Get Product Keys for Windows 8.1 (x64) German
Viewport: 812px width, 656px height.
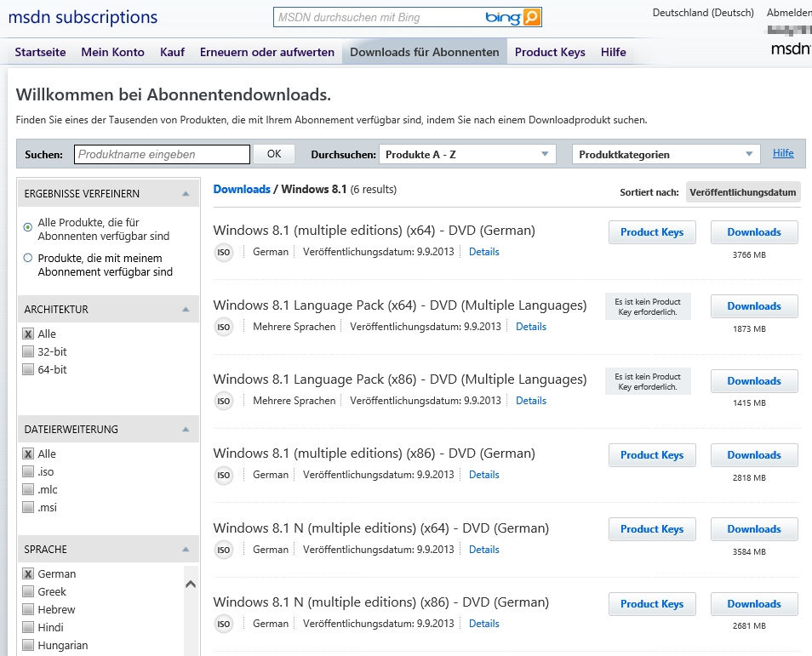[x=652, y=232]
